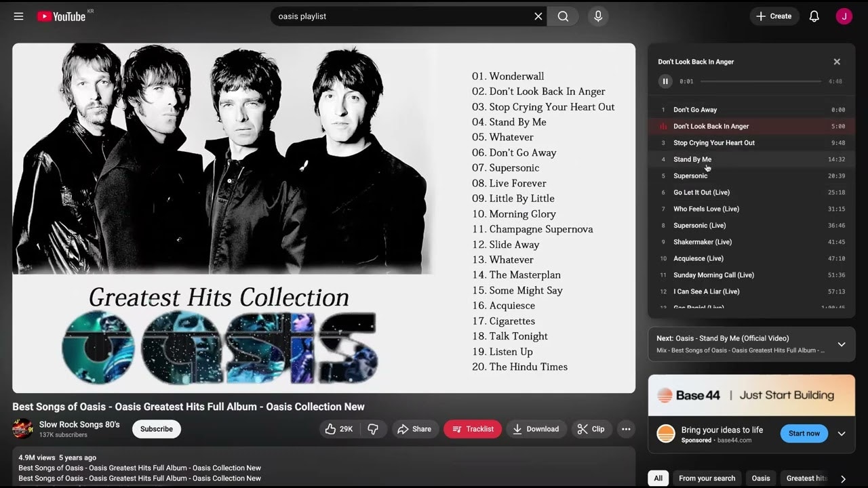Create a Clip of the video
Viewport: 868px width, 488px height.
591,429
